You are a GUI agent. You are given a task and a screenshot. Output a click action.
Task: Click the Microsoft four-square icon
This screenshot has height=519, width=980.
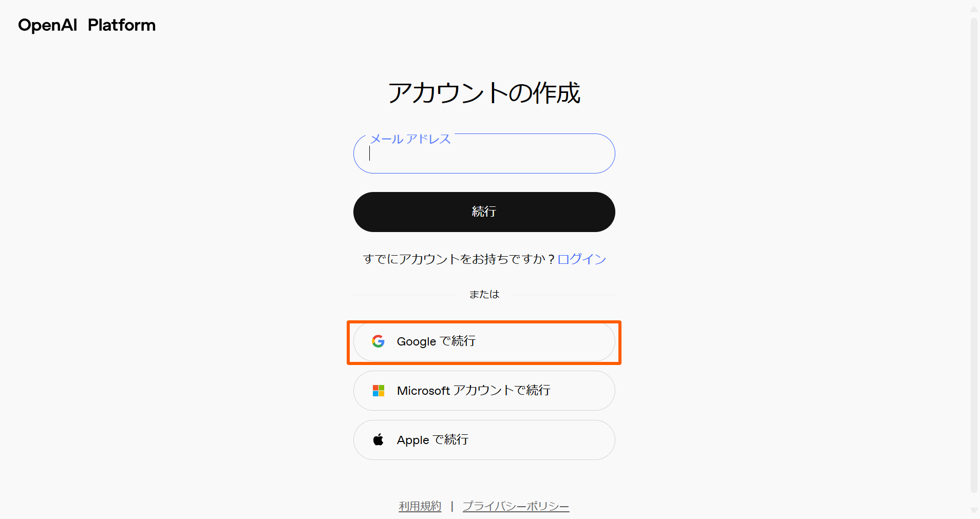[x=378, y=390]
